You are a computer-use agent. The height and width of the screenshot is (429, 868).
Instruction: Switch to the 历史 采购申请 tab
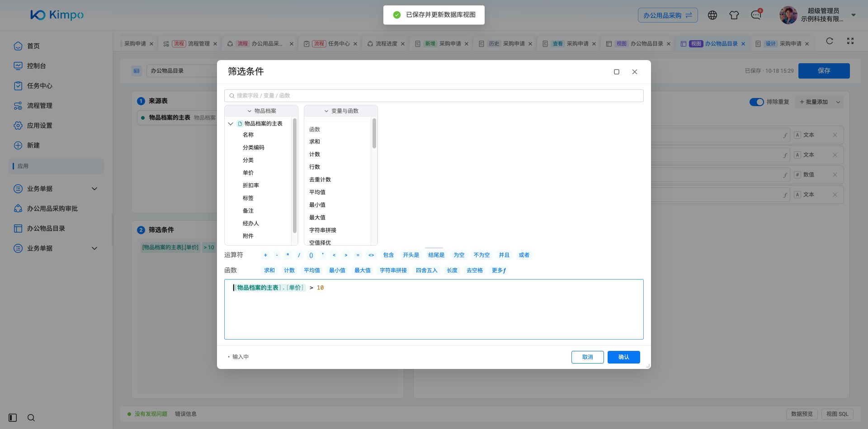coord(506,44)
